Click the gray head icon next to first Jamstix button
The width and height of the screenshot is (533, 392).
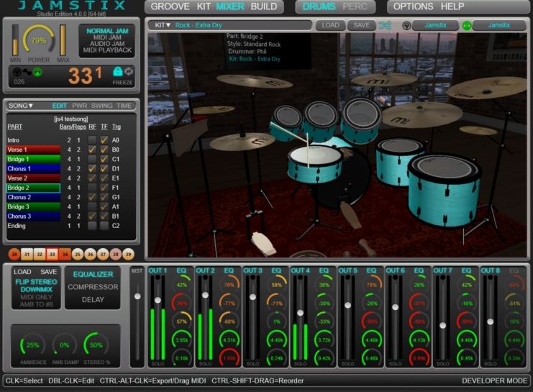click(x=406, y=25)
